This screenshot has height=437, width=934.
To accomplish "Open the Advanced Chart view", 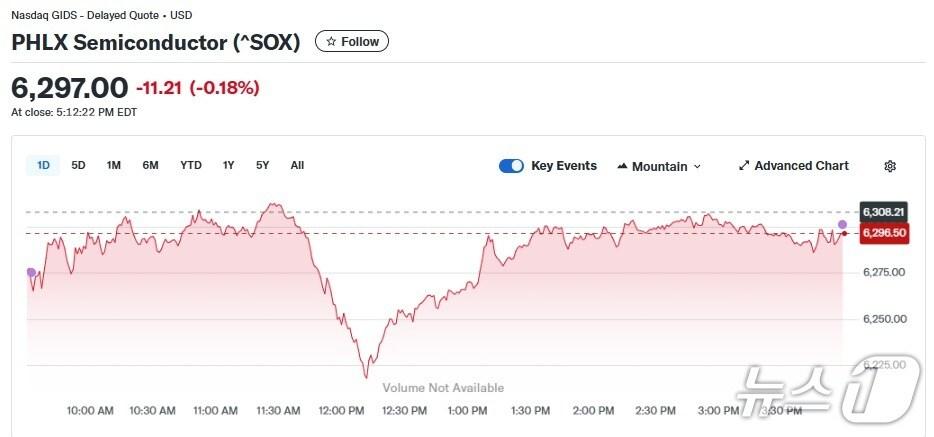I will [800, 166].
